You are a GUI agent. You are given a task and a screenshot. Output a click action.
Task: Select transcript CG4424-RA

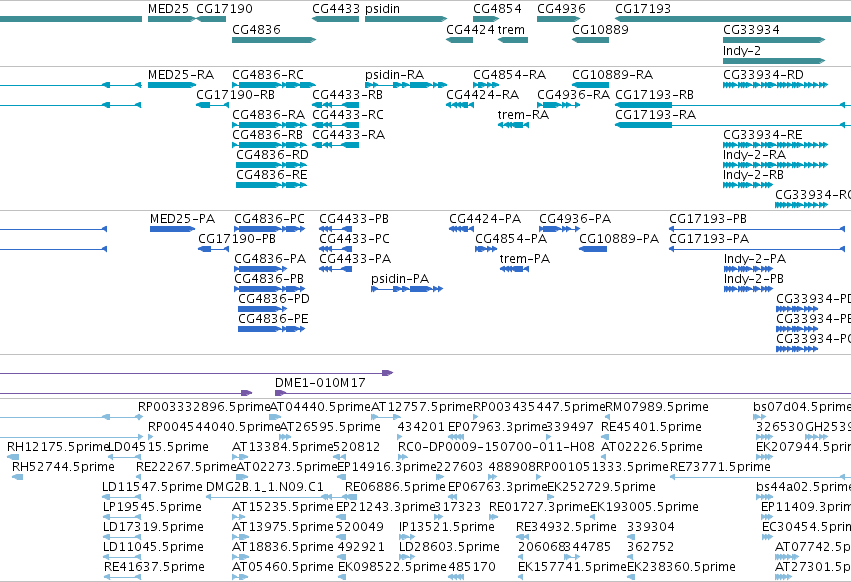click(x=460, y=105)
